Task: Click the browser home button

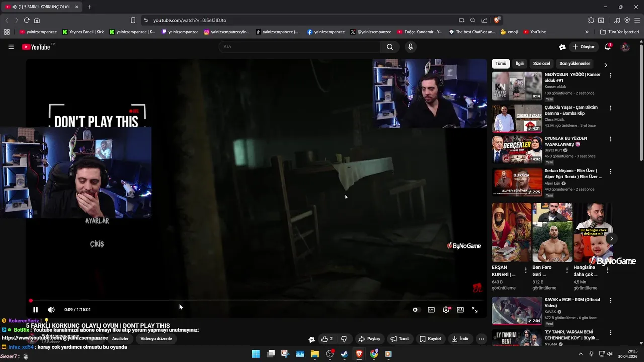Action: (37, 20)
